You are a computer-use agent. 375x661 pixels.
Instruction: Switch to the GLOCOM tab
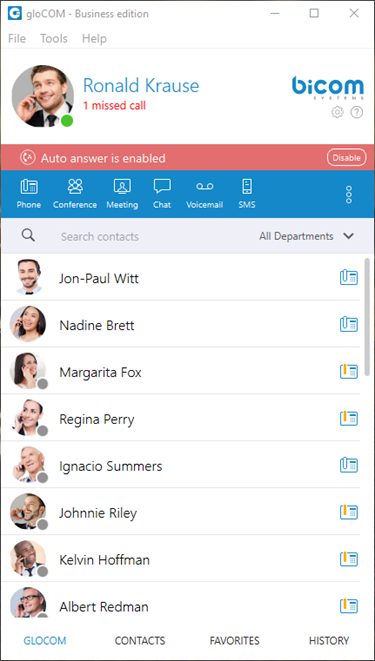45,641
